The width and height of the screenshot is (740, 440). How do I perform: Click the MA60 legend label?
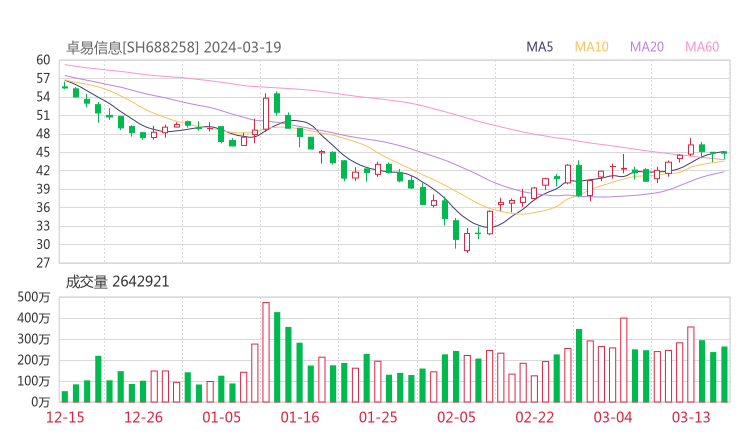[x=702, y=47]
